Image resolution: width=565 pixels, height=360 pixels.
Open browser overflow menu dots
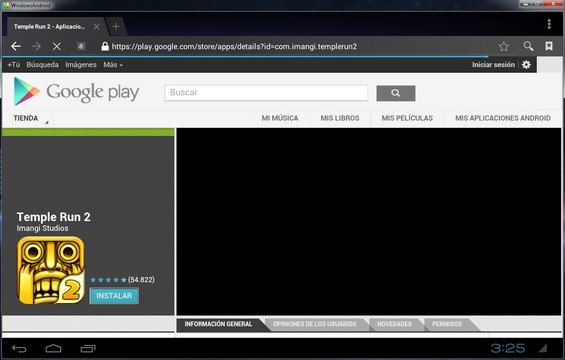click(x=549, y=24)
